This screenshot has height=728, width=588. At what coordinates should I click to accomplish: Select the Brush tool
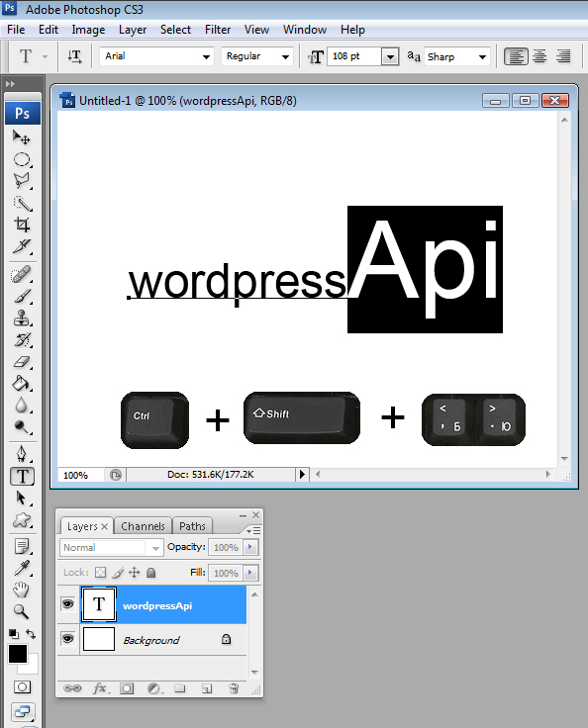pos(22,296)
